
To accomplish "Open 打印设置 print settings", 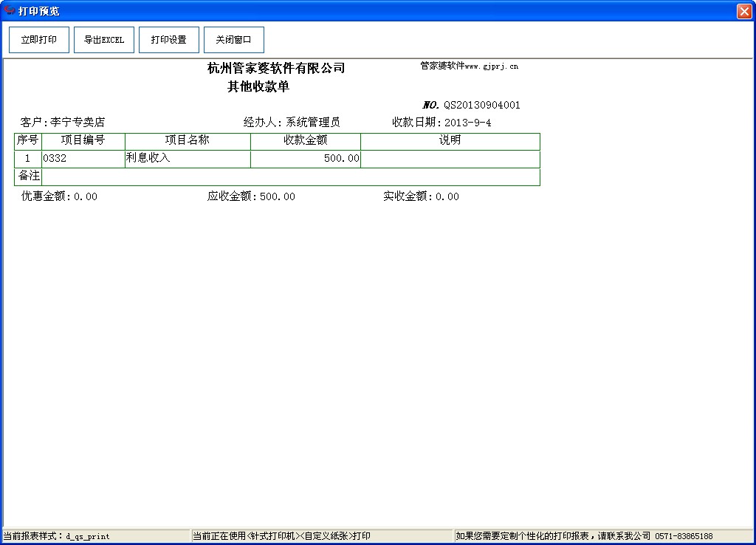I will 169,40.
